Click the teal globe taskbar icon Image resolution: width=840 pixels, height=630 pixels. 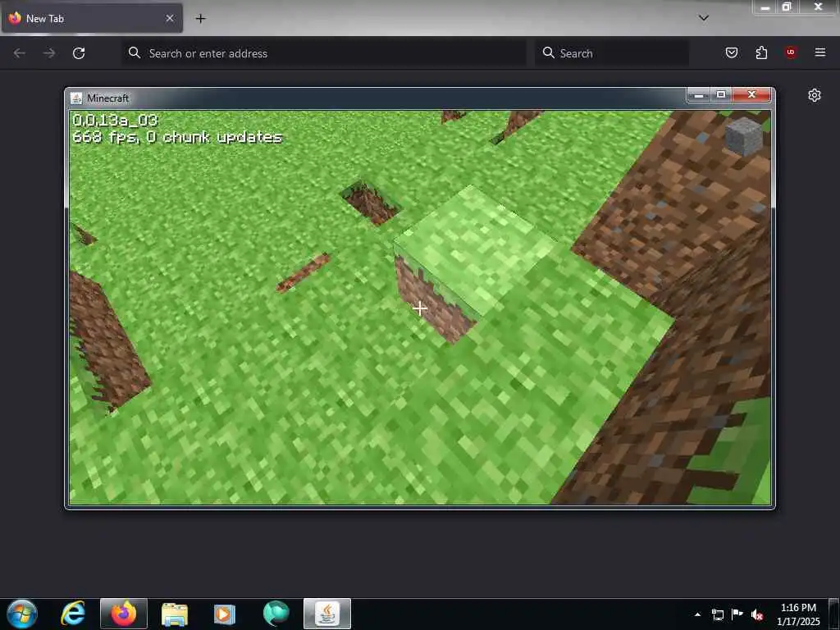pos(276,614)
